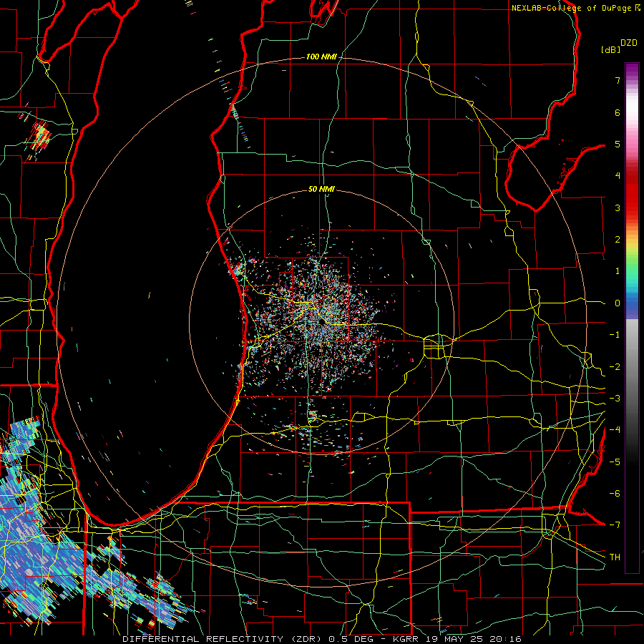The height and width of the screenshot is (644, 644).
Task: Click the -3 value on color scale
Action: click(615, 399)
